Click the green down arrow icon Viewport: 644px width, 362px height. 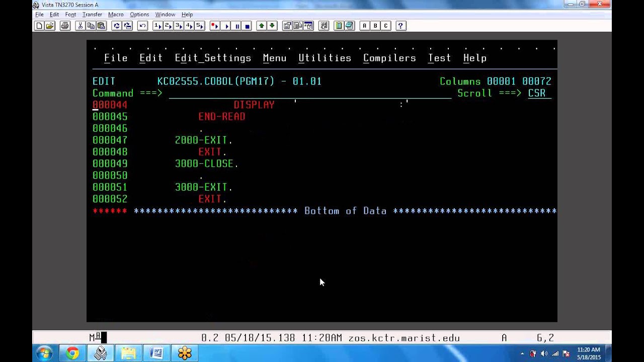pyautogui.click(x=272, y=26)
